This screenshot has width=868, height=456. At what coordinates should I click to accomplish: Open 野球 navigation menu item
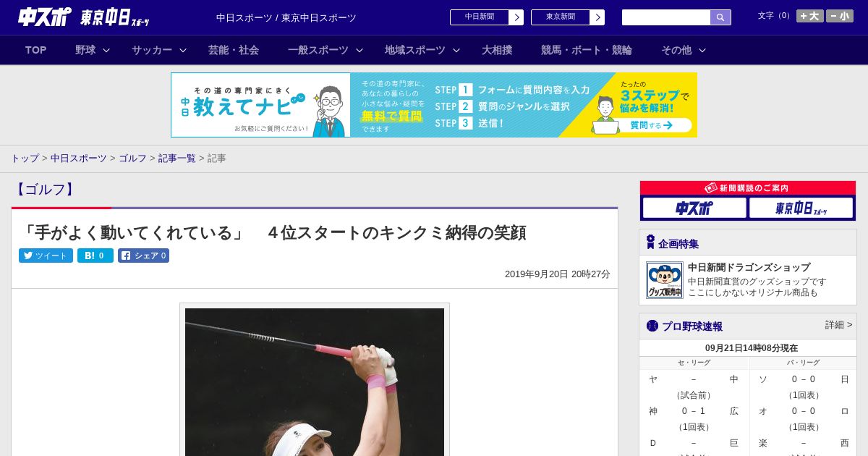[x=85, y=50]
